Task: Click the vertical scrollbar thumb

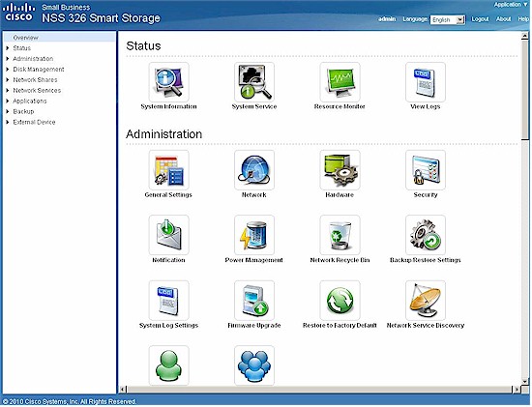Action: (x=525, y=89)
